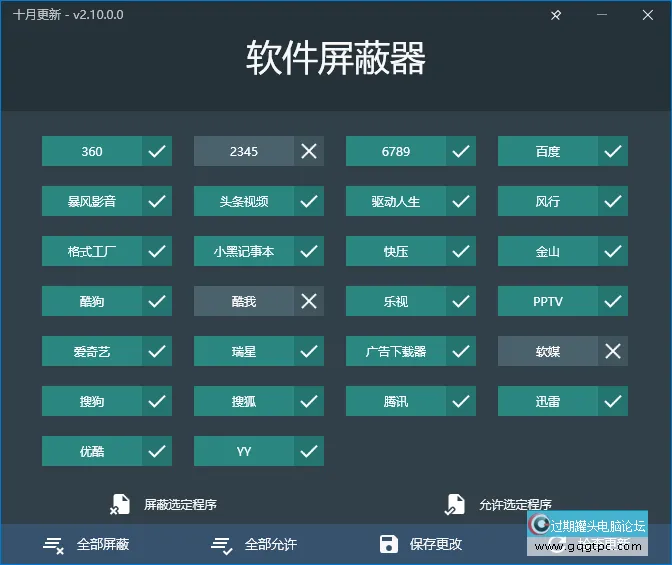Click the X icon beside 2345

[x=309, y=151]
